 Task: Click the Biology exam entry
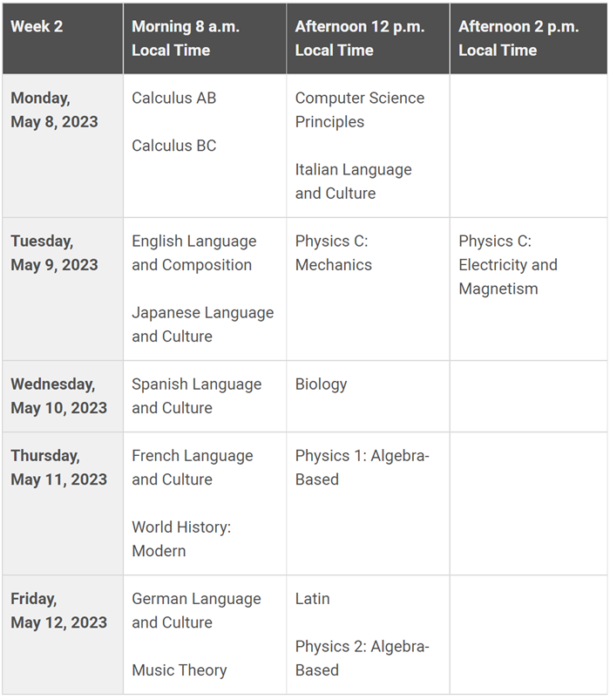[321, 384]
